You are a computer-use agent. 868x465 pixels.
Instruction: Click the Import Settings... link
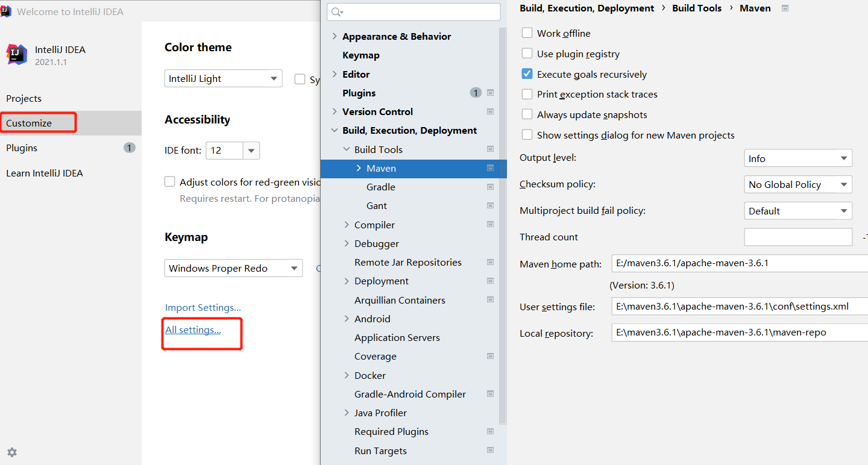tap(203, 307)
